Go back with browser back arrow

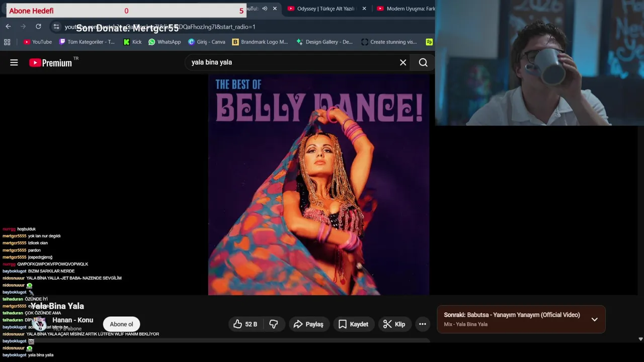pos(8,27)
